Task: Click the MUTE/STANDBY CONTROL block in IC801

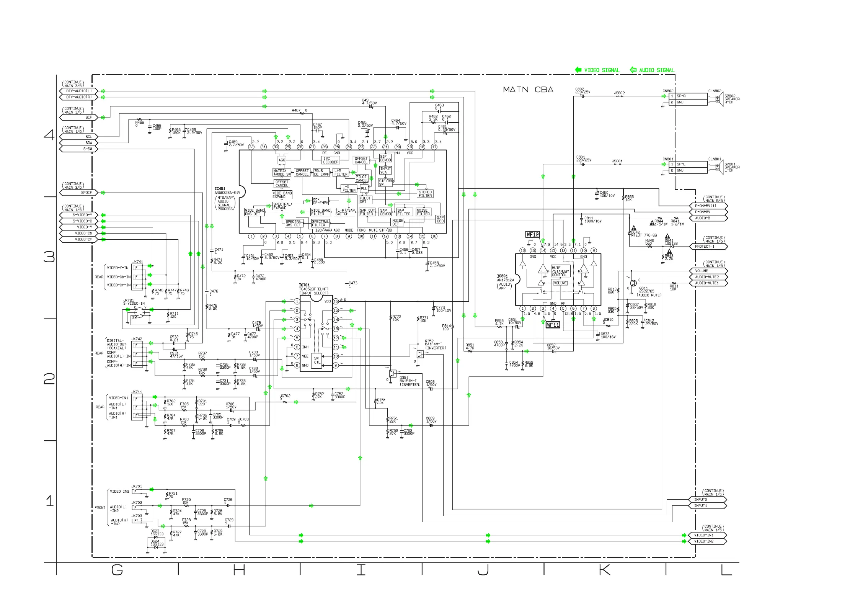Action: (560, 271)
